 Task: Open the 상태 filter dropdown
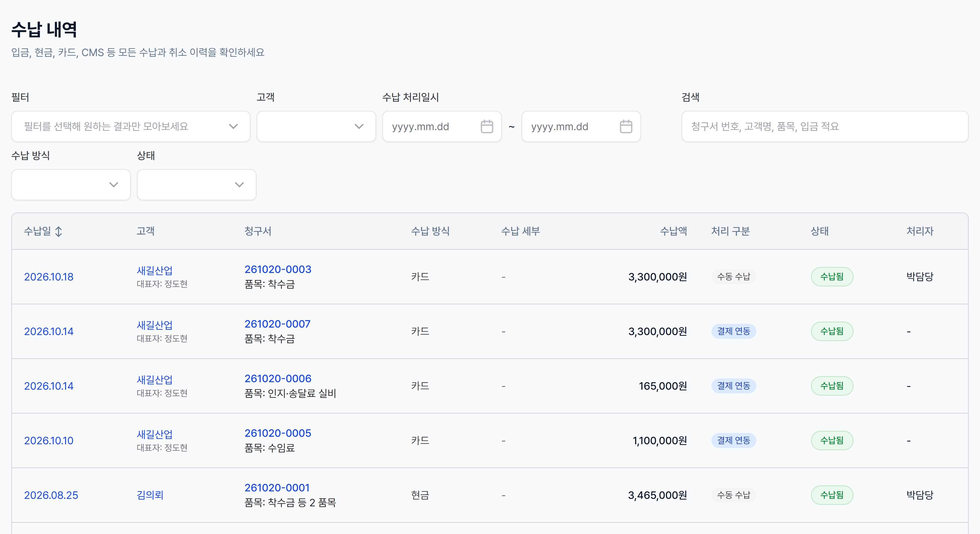pyautogui.click(x=197, y=184)
